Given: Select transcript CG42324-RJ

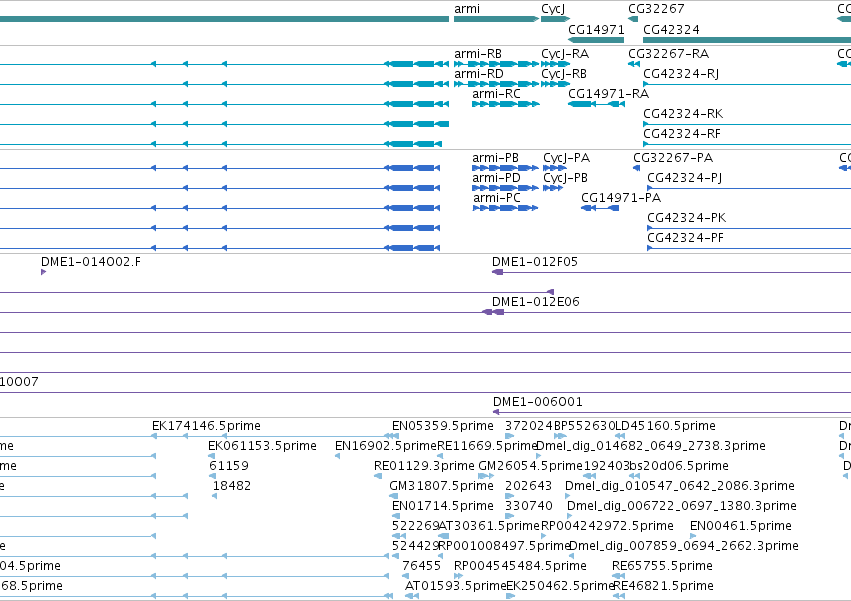Looking at the screenshot, I should coord(681,74).
